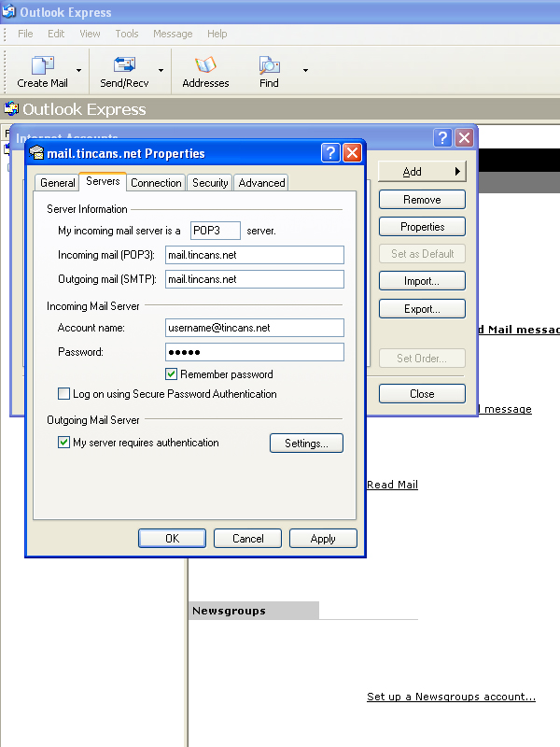Close the Internet Accounts window
The width and height of the screenshot is (560, 747).
pos(464,137)
